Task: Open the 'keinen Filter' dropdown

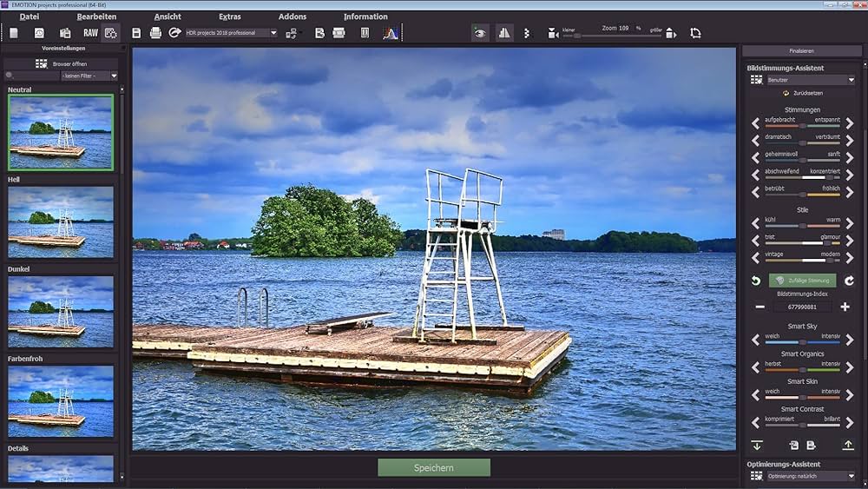Action: click(89, 76)
